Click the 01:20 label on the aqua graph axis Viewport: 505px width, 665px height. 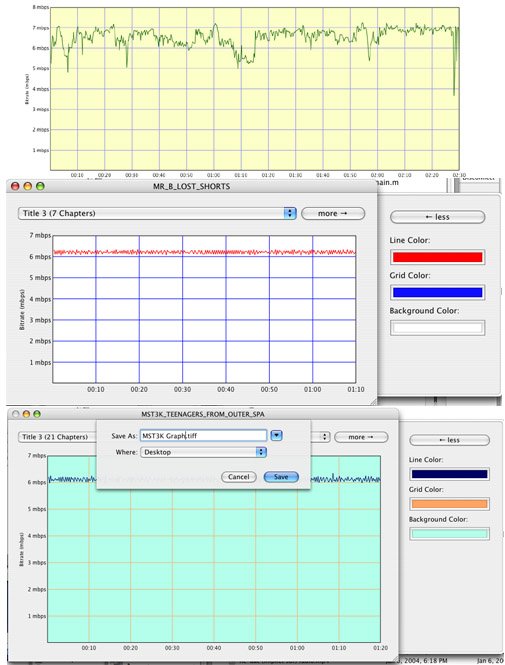point(380,648)
